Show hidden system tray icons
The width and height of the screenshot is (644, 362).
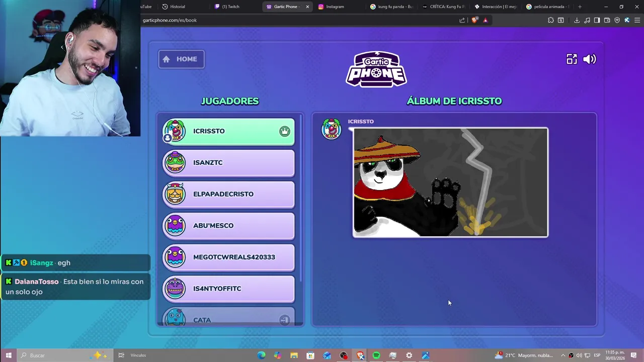(x=563, y=355)
